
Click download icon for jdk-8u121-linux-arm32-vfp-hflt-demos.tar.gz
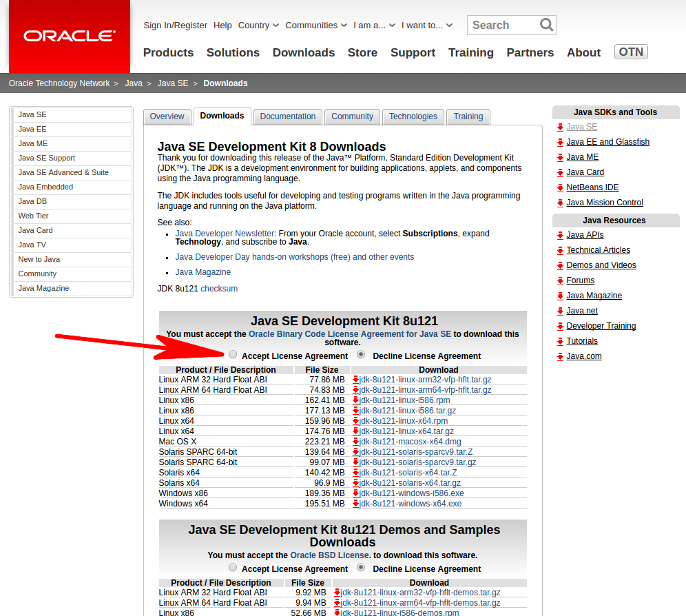[x=337, y=593]
